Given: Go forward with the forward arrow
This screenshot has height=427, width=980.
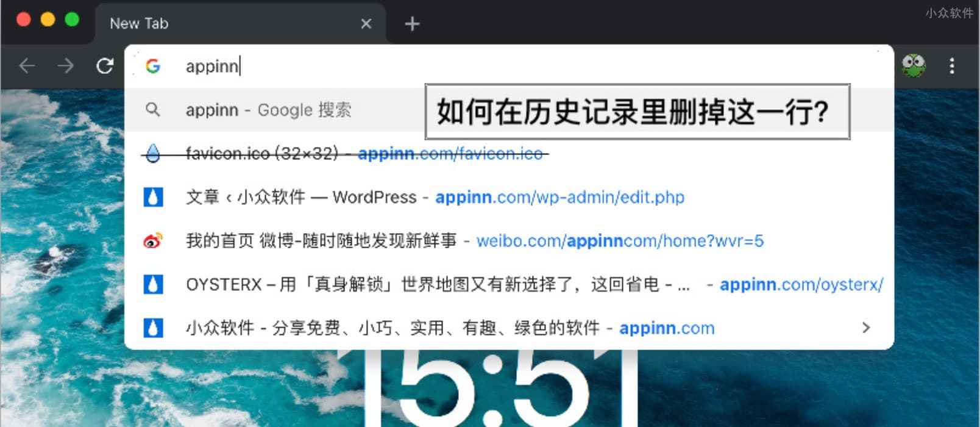Looking at the screenshot, I should [x=66, y=66].
